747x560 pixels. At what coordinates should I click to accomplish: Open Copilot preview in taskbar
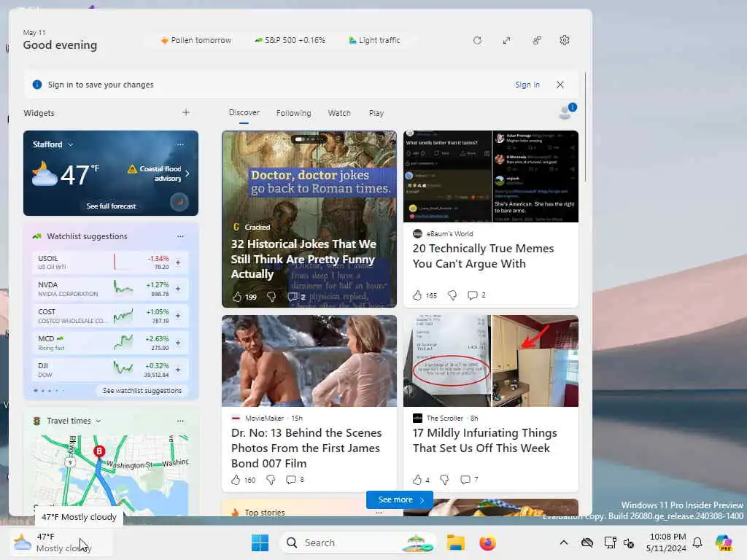click(x=724, y=542)
